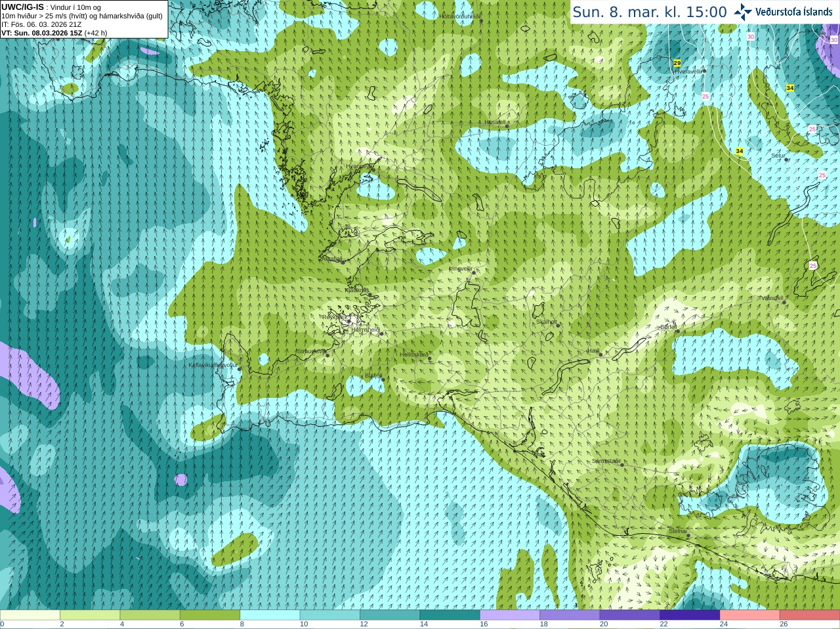Click the Reykjavík station label
This screenshot has width=840, height=629.
click(335, 317)
